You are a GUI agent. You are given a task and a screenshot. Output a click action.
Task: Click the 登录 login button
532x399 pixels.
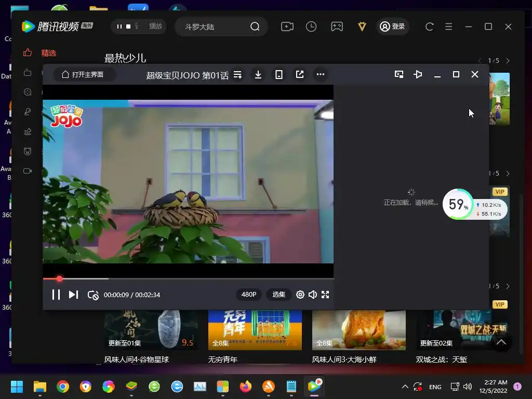point(393,26)
